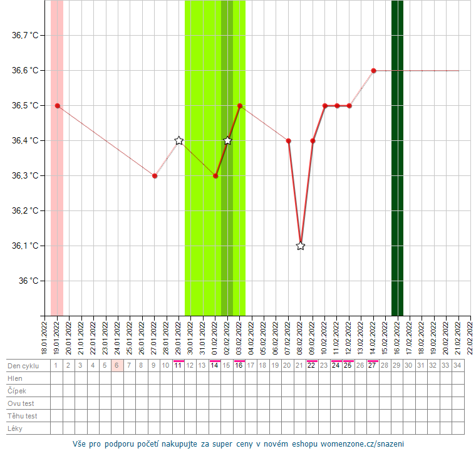Click the star marker on 02.02.2022

[227, 140]
